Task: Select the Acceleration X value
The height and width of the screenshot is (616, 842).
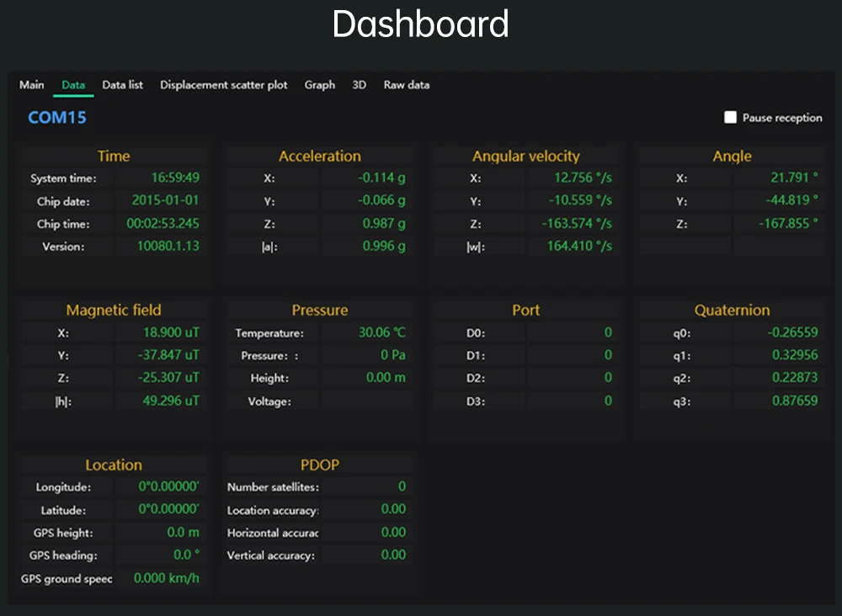Action: (x=366, y=178)
